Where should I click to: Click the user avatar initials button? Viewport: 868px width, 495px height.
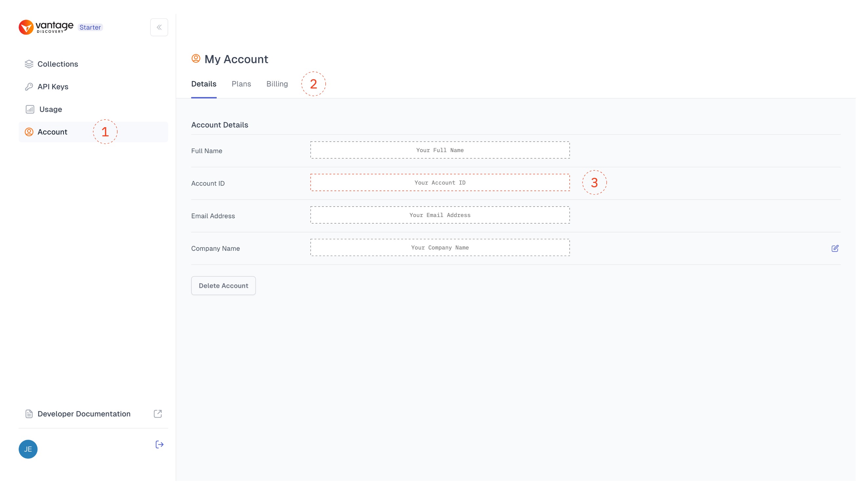28,449
